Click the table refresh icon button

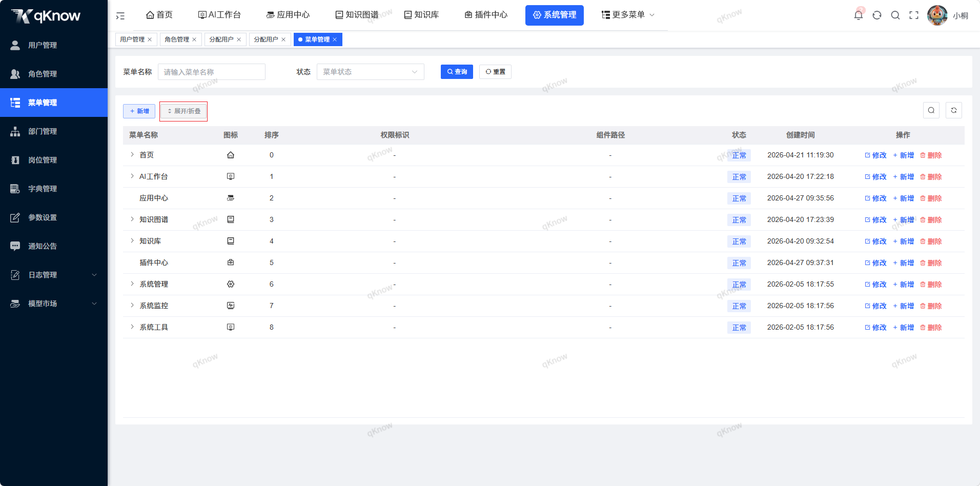(x=954, y=110)
